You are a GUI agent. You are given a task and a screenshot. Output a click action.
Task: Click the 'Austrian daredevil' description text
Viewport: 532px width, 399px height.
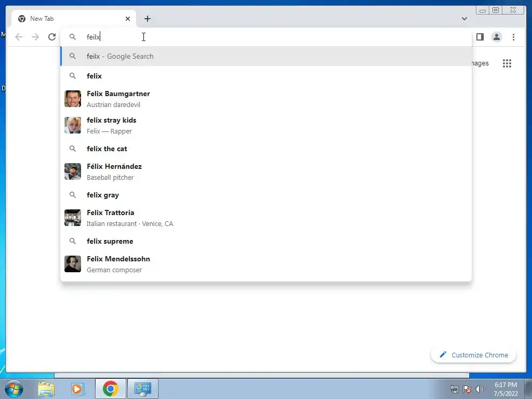click(x=113, y=105)
